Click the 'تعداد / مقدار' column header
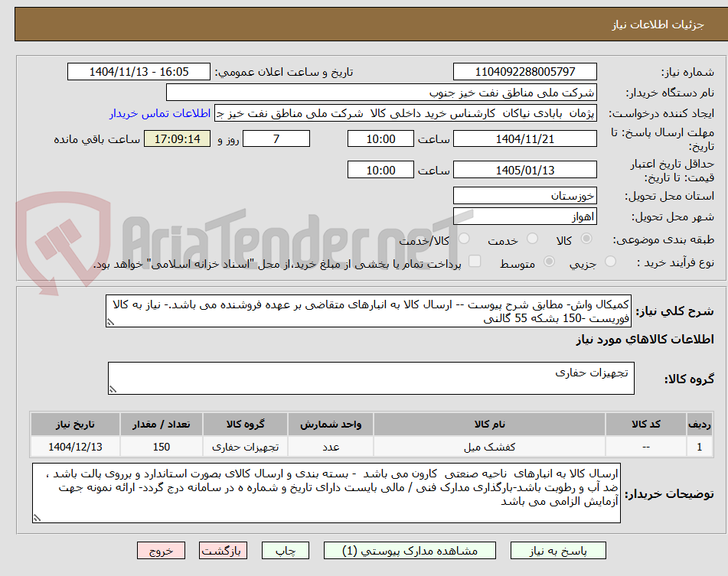The width and height of the screenshot is (728, 576). (x=161, y=425)
